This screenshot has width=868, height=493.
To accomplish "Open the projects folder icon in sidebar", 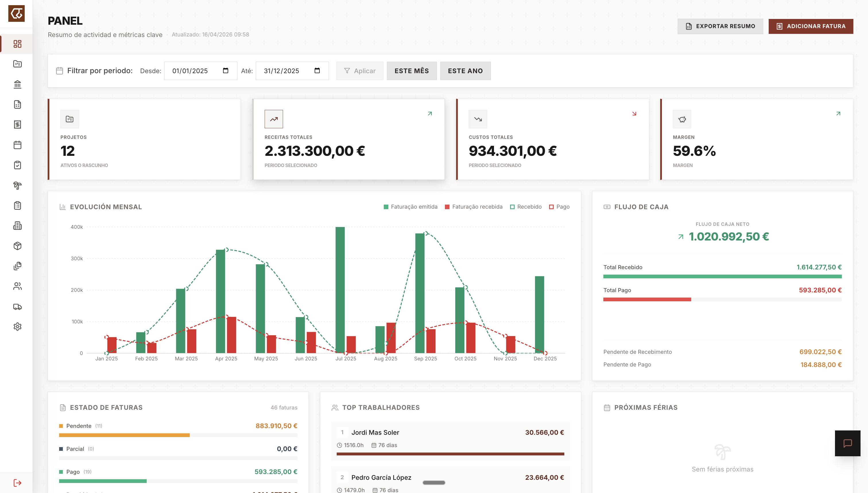I will [17, 64].
